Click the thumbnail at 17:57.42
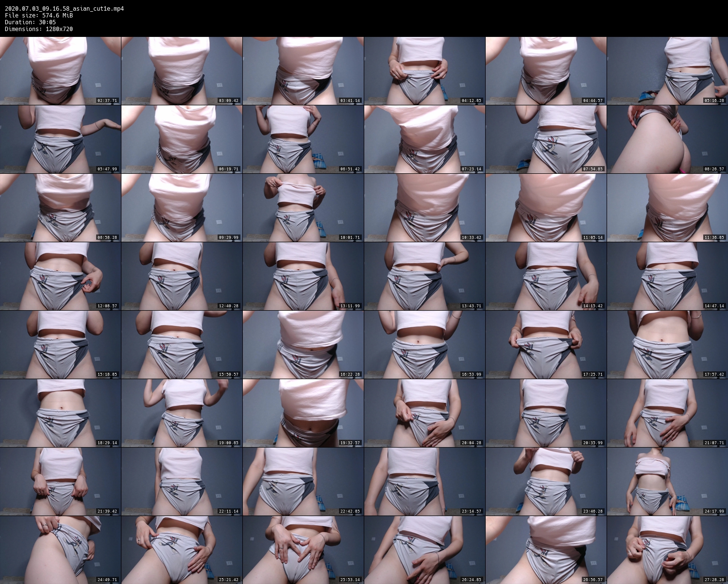728x584 pixels. click(667, 345)
